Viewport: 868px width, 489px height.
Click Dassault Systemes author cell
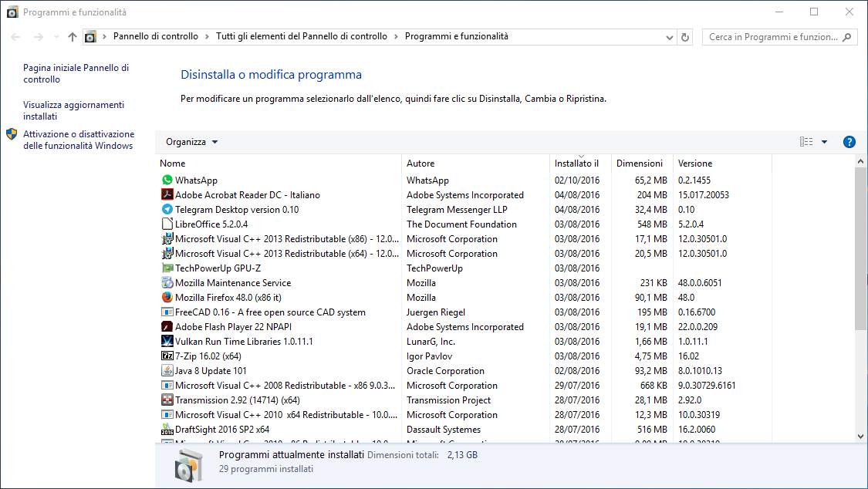444,430
